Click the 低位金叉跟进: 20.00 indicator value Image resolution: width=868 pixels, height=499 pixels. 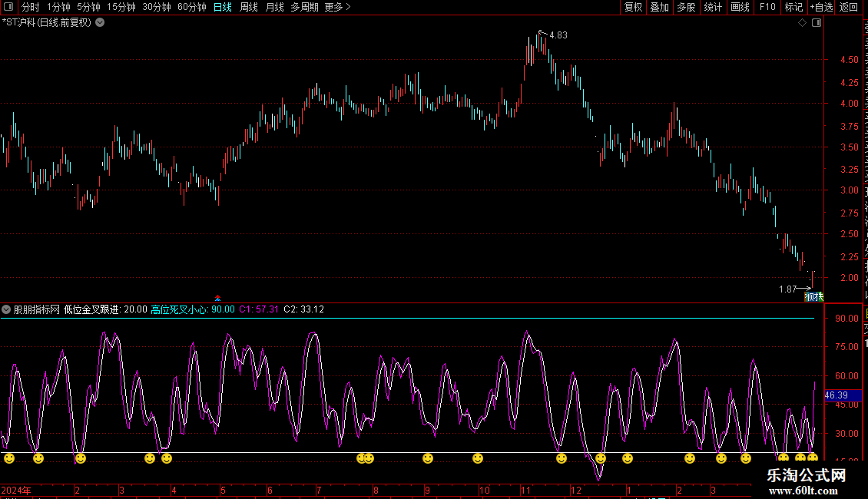tap(105, 309)
